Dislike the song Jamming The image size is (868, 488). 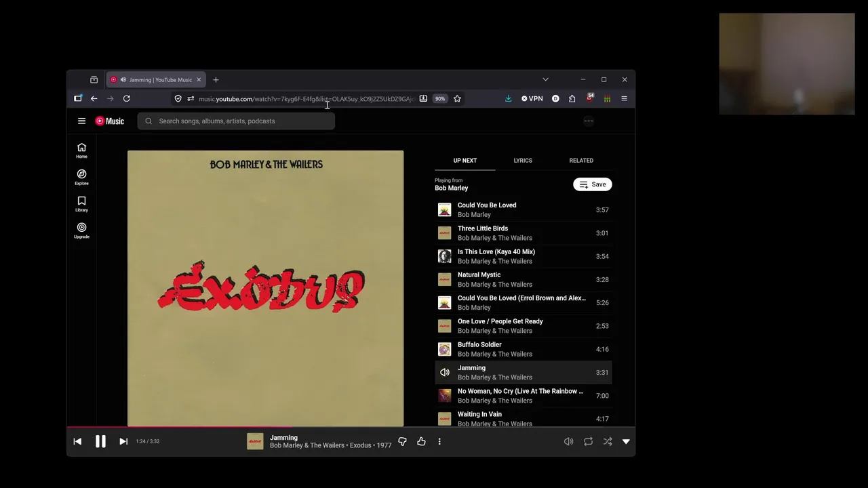[x=402, y=441]
